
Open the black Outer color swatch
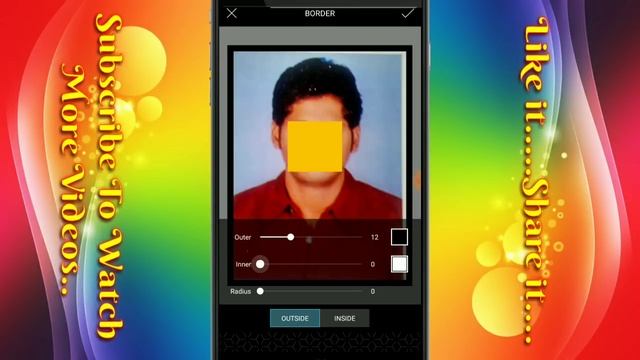pos(399,237)
